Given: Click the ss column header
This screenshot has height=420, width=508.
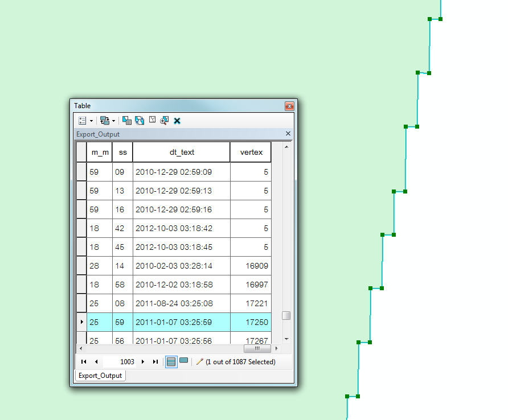Looking at the screenshot, I should pyautogui.click(x=123, y=152).
